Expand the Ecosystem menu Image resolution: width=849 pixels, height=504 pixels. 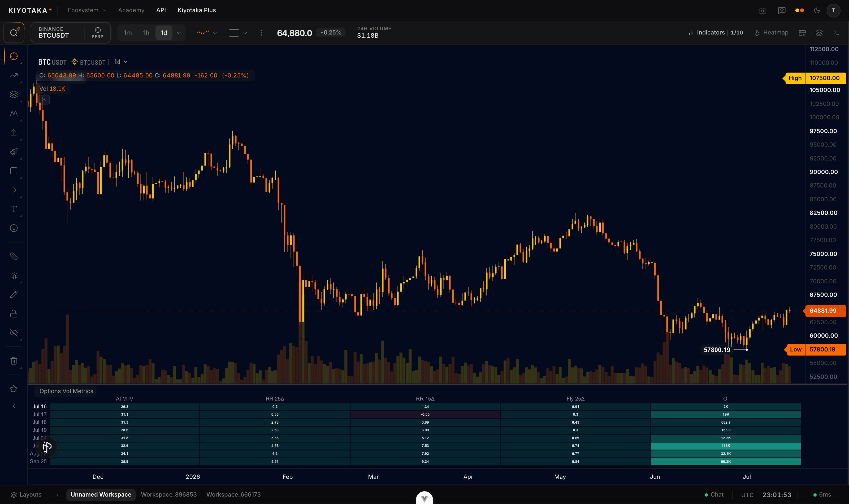click(86, 10)
